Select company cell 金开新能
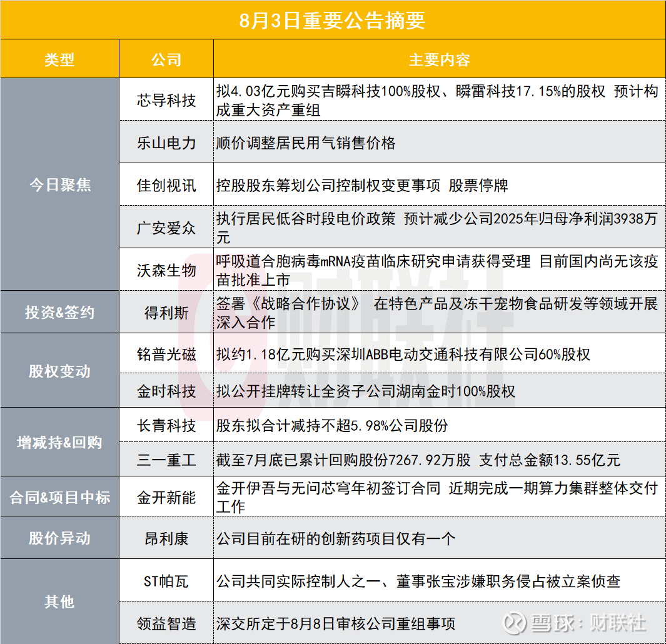Viewport: 666px width, 644px height. [166, 497]
